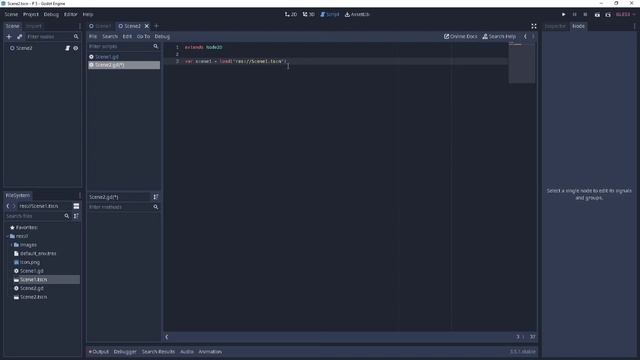
Task: Toggle distraction-free mode
Action: (533, 26)
